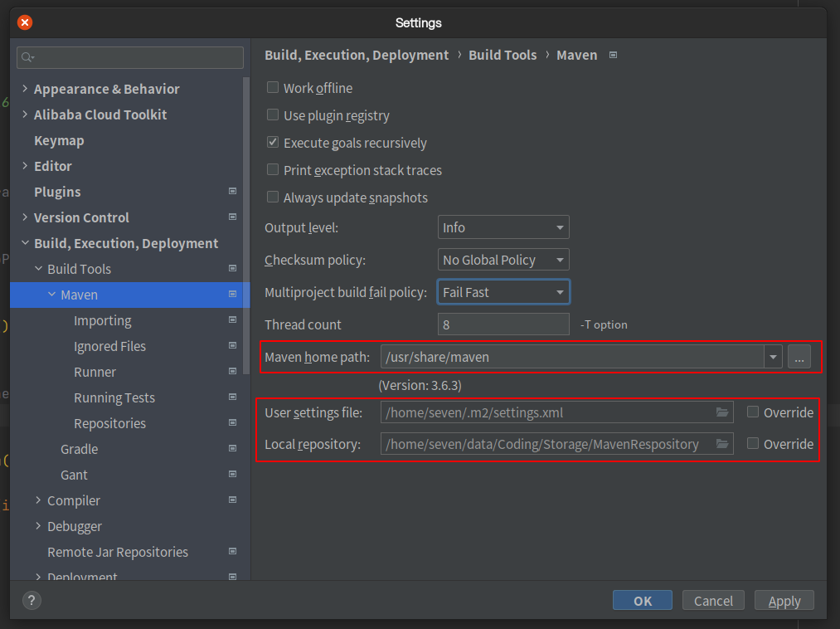Click the project-level icon beside Gant
The height and width of the screenshot is (629, 840).
[232, 475]
